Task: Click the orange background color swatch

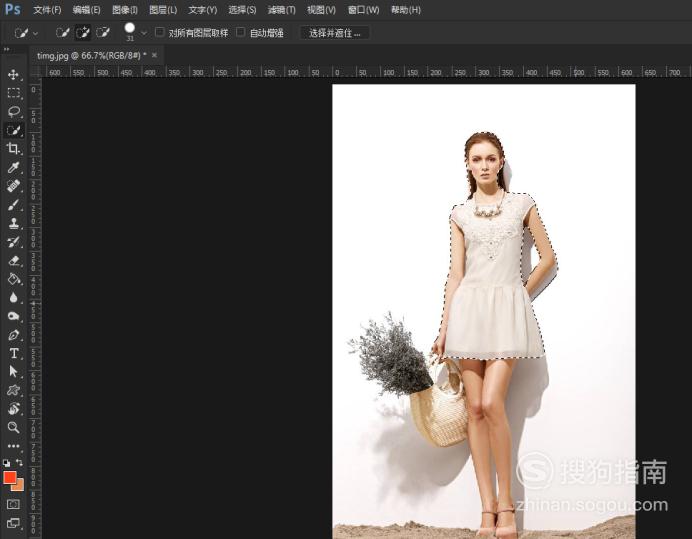Action: 19,486
